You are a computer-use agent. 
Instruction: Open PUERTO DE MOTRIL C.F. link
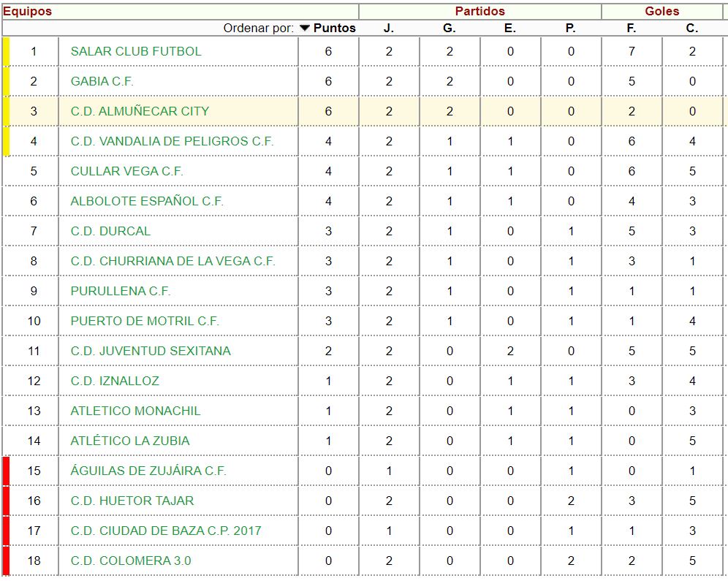[x=145, y=321]
